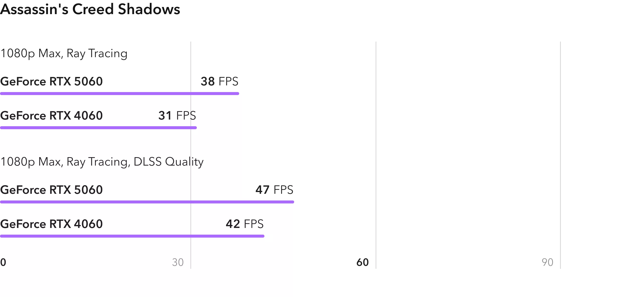Select the "1080p Max, Ray Tracing" section heading
The width and height of the screenshot is (644, 297).
tap(64, 53)
